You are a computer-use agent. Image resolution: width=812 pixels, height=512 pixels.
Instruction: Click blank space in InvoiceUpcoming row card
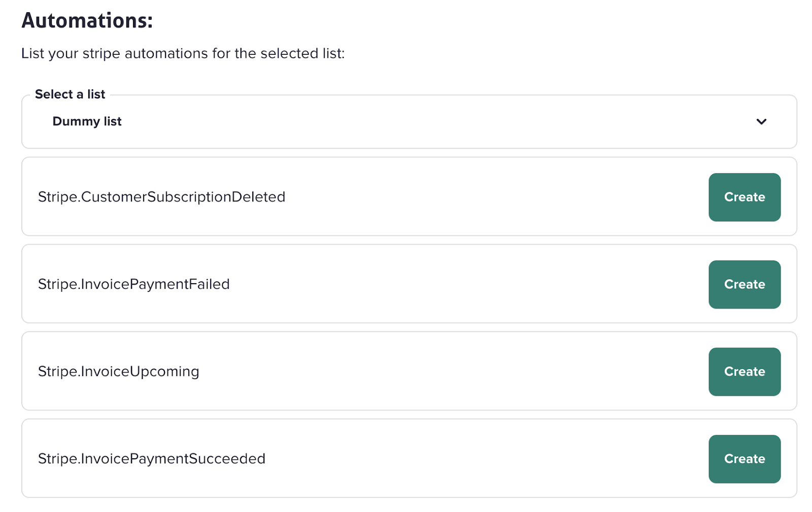(447, 371)
